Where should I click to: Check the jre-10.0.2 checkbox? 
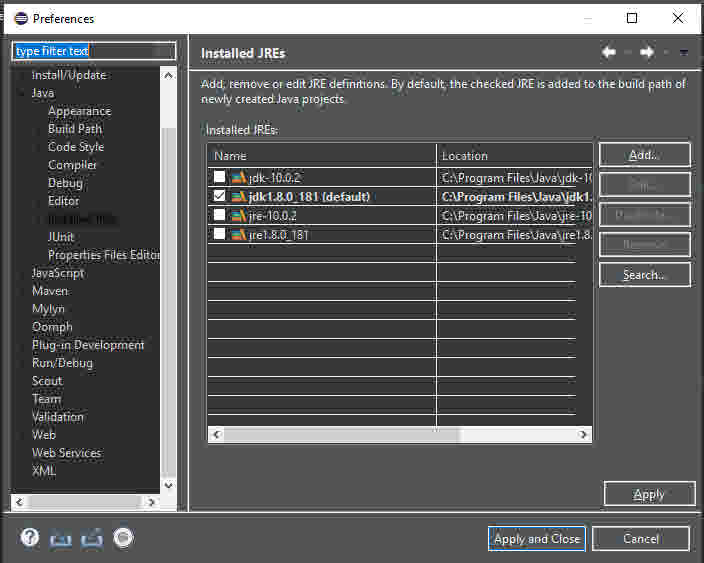pos(219,215)
